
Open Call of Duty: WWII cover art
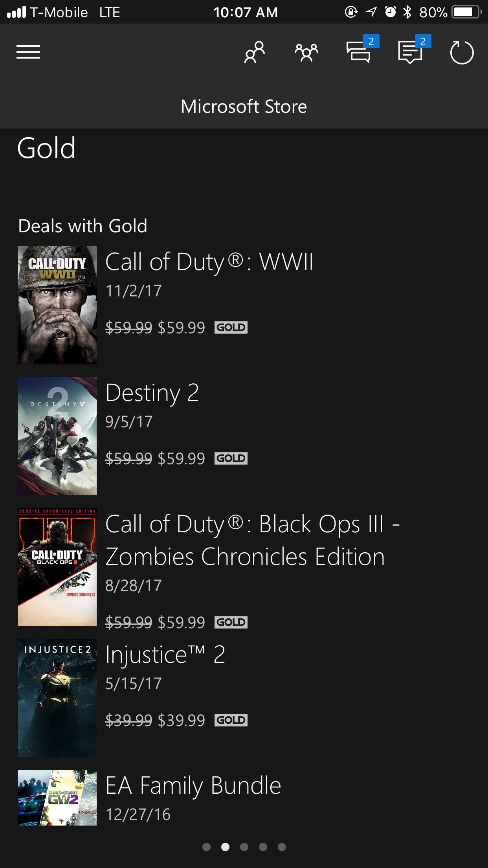click(x=57, y=305)
